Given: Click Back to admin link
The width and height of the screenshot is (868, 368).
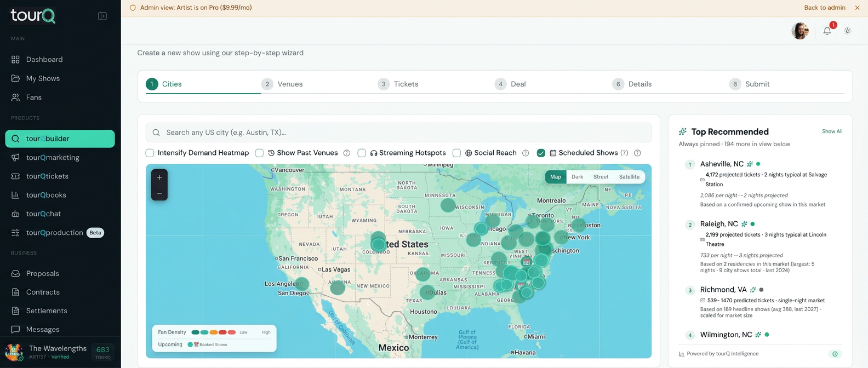Looking at the screenshot, I should (x=825, y=8).
